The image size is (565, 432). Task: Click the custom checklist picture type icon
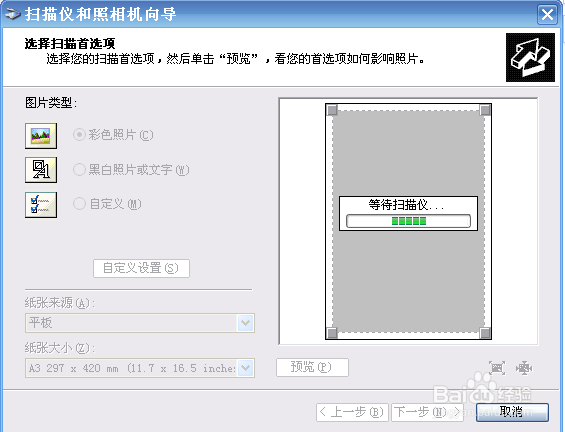pos(41,205)
